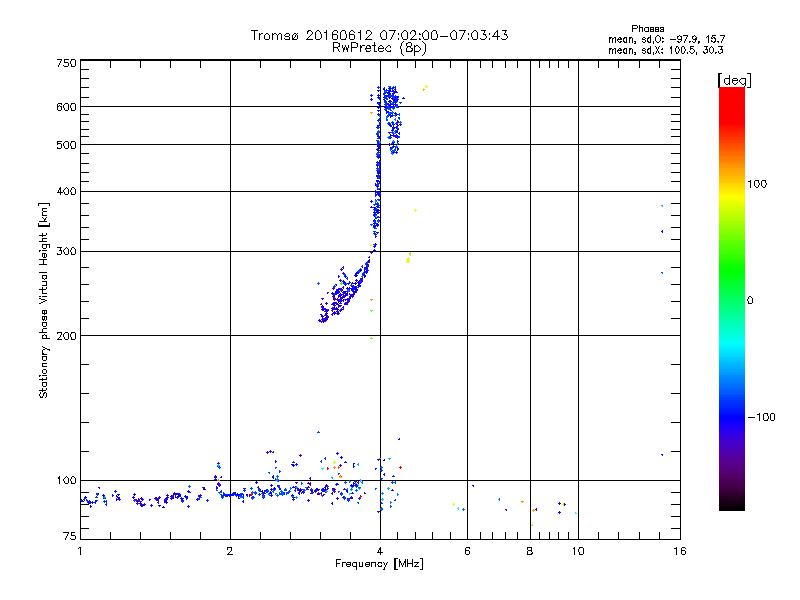This screenshot has height=600, width=800.
Task: Click the x-axis label '6'
Action: 467,551
